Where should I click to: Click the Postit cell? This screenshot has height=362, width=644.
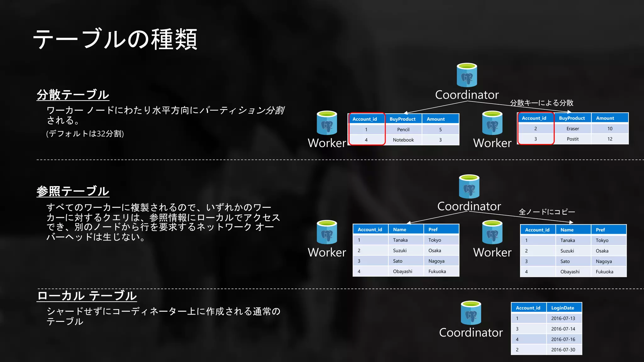(573, 139)
